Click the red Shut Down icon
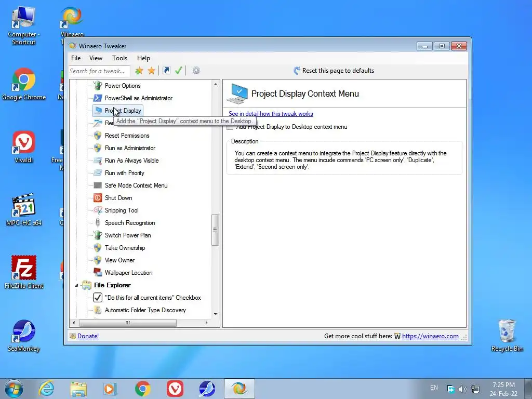This screenshot has width=532, height=399. pyautogui.click(x=98, y=198)
